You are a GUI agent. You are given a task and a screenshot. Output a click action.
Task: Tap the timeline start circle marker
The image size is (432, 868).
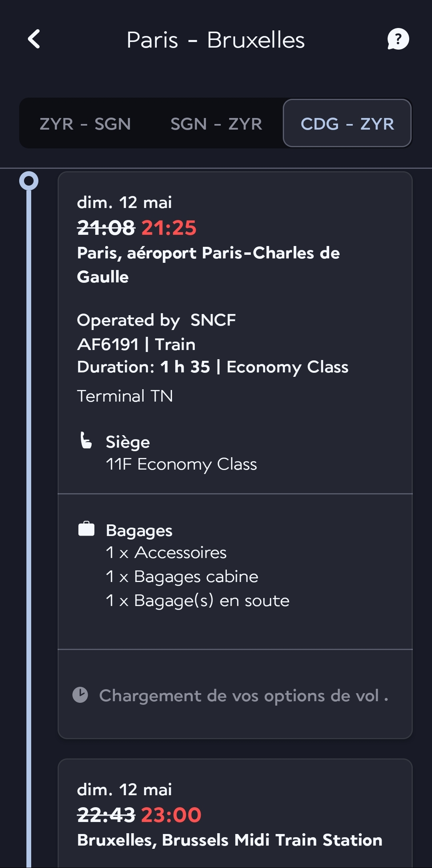(x=29, y=181)
